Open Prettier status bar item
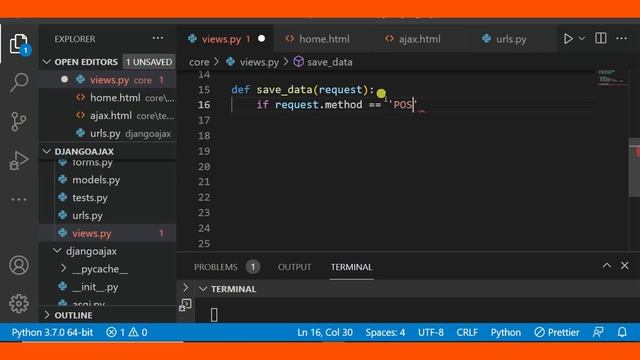 pyautogui.click(x=557, y=332)
